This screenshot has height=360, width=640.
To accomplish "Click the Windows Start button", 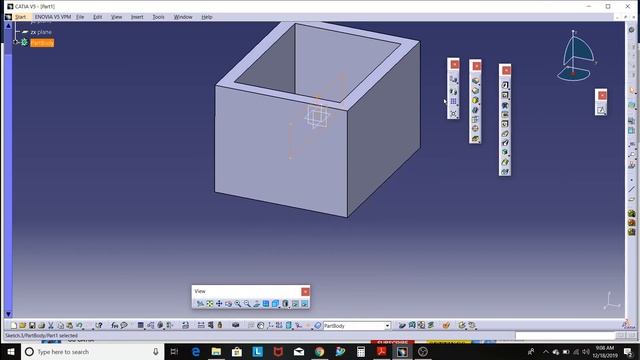I will click(x=11, y=351).
